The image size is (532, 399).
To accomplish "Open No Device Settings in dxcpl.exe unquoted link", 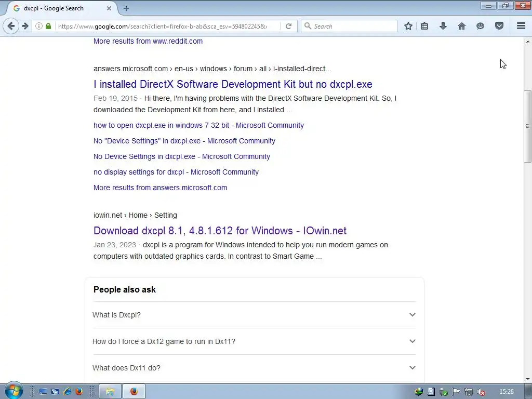I will click(181, 156).
